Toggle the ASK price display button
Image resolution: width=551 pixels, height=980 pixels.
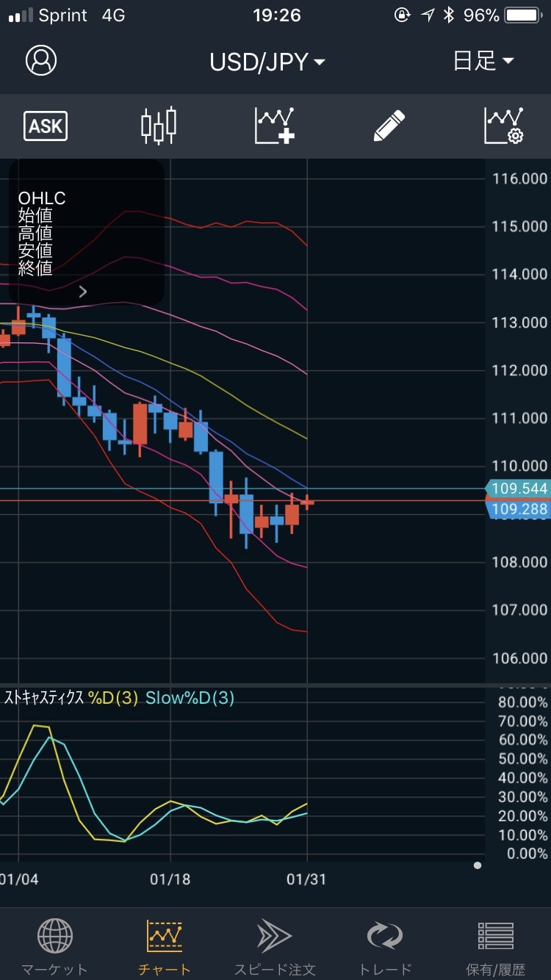pos(46,126)
